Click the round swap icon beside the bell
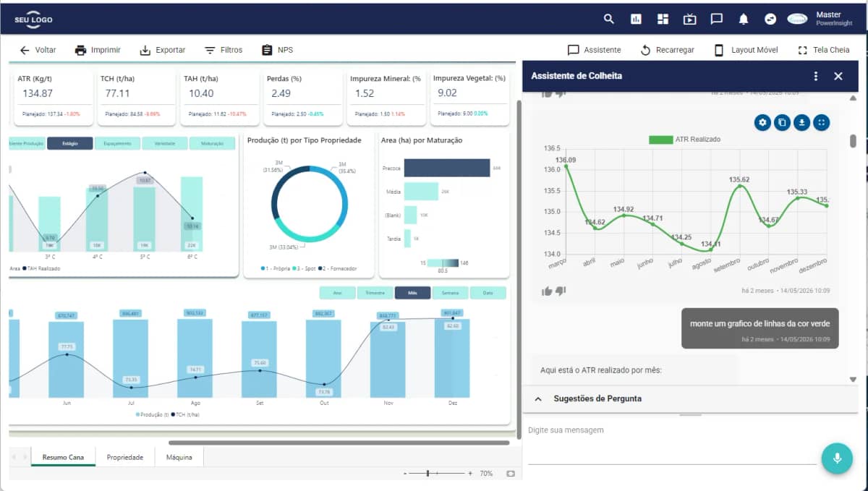Image resolution: width=868 pixels, height=491 pixels. tap(770, 19)
